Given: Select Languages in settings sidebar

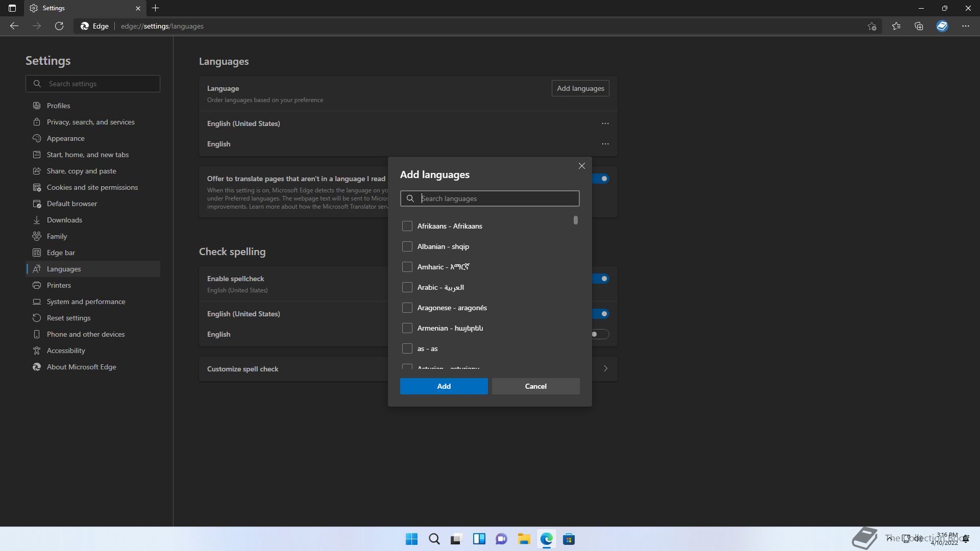Looking at the screenshot, I should tap(93, 269).
